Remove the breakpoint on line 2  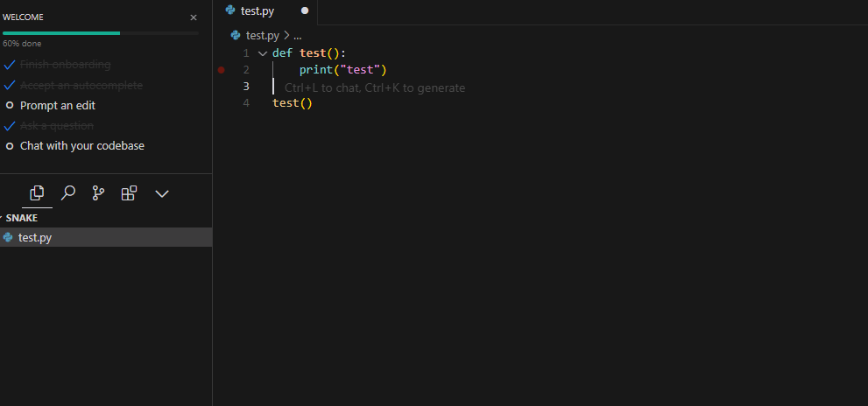221,69
